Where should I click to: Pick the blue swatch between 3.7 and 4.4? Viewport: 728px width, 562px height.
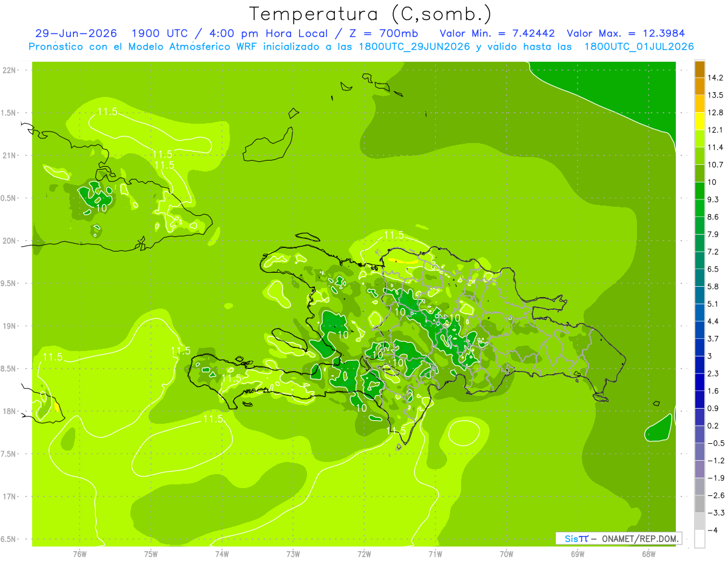click(699, 329)
